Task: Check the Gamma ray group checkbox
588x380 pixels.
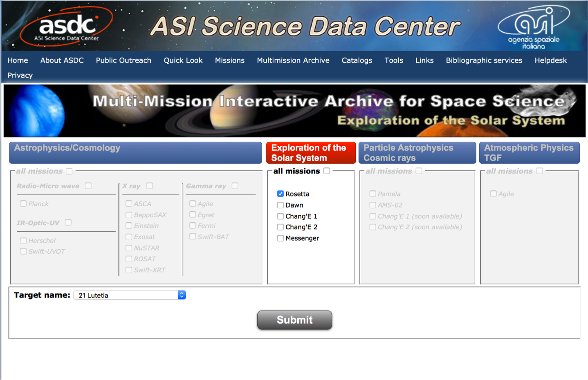Action: click(235, 186)
